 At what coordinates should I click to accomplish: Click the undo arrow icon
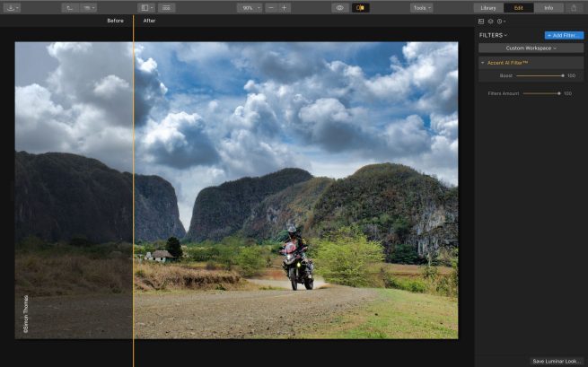(68, 7)
